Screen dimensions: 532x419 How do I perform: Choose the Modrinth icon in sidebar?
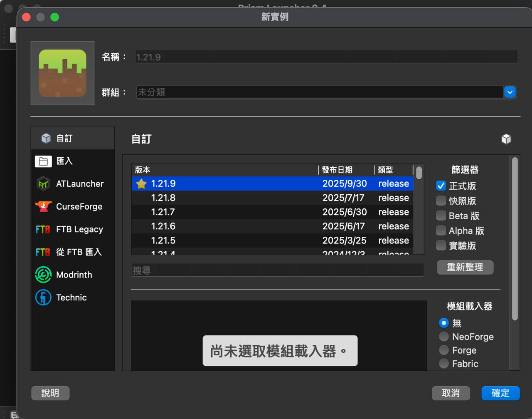click(43, 275)
